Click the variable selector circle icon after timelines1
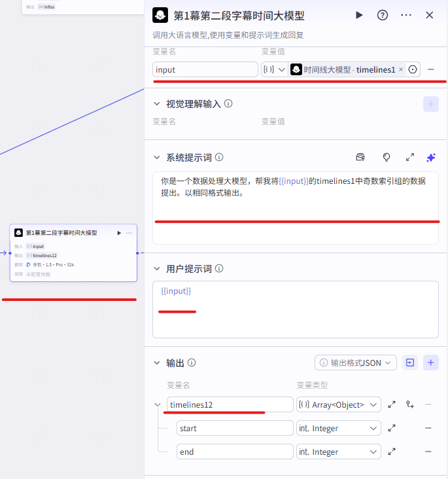The width and height of the screenshot is (448, 479). [413, 69]
